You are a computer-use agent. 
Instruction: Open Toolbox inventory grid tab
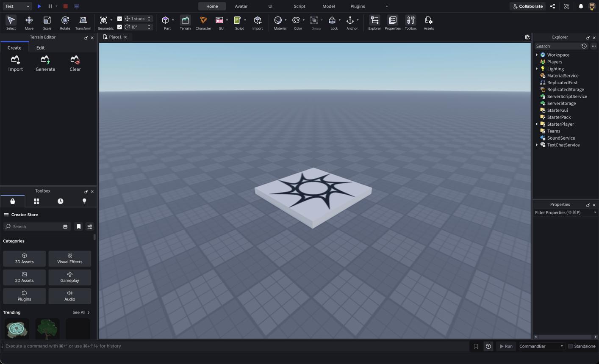tap(36, 201)
